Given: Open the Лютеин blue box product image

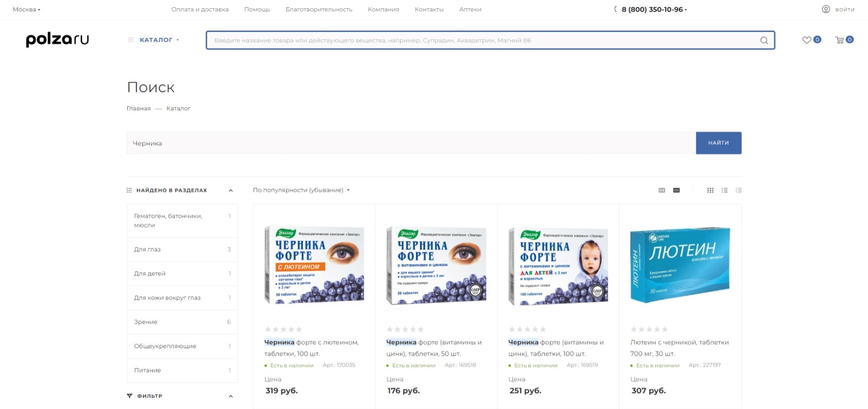Looking at the screenshot, I should click(680, 264).
